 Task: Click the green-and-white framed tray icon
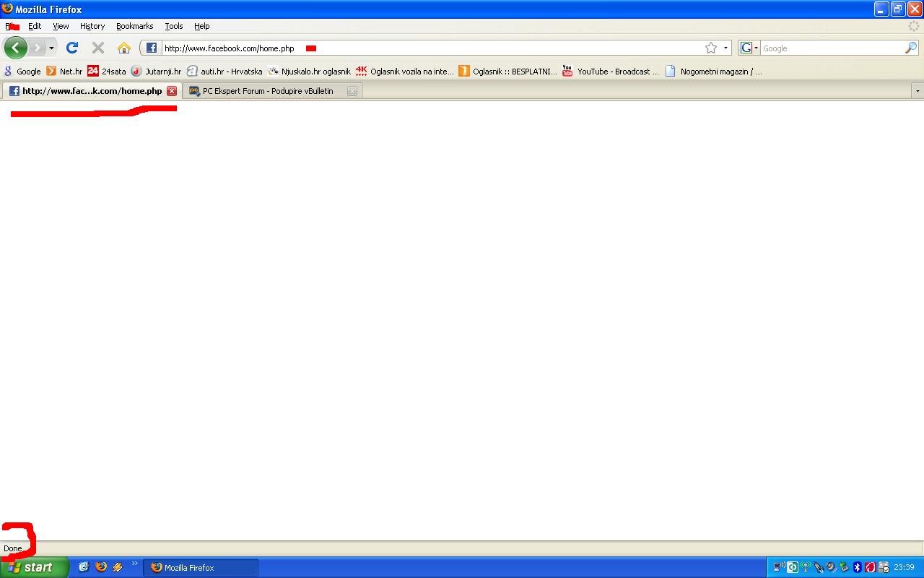(793, 567)
